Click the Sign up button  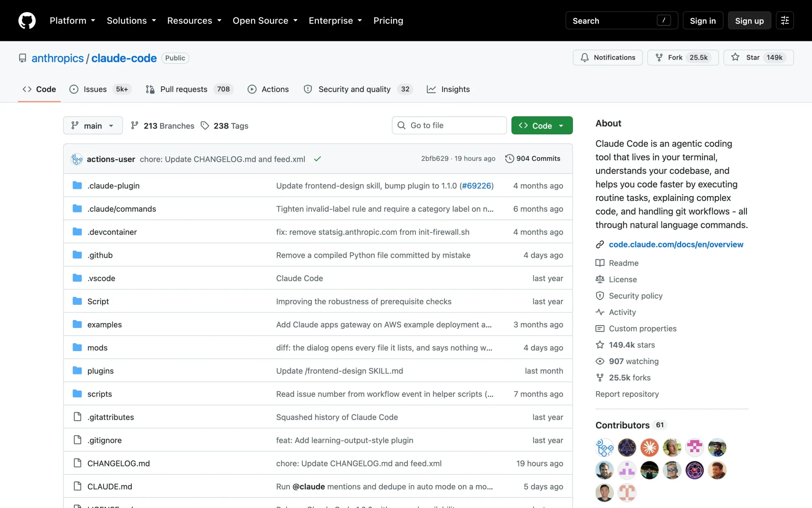(749, 21)
